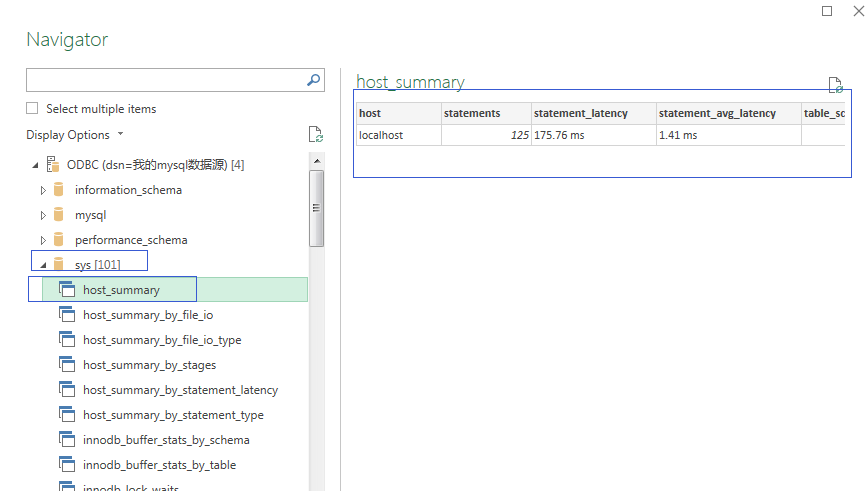Select innodb_buffer_stats_by_table table
The width and height of the screenshot is (868, 491).
point(159,464)
